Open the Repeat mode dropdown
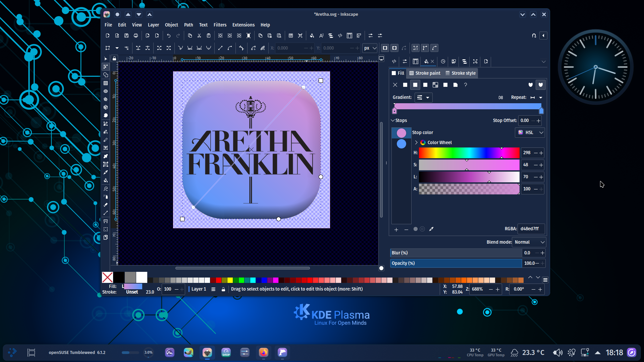This screenshot has width=644, height=362. coord(537,98)
